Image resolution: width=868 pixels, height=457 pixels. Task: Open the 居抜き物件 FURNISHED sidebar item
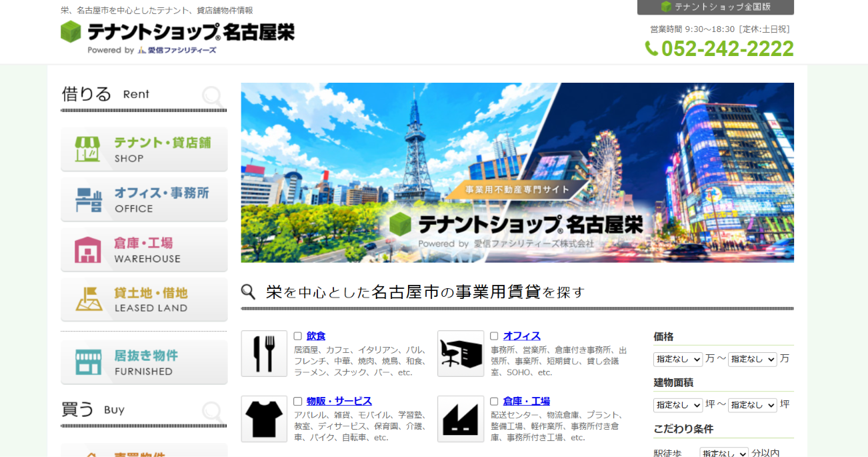(144, 362)
